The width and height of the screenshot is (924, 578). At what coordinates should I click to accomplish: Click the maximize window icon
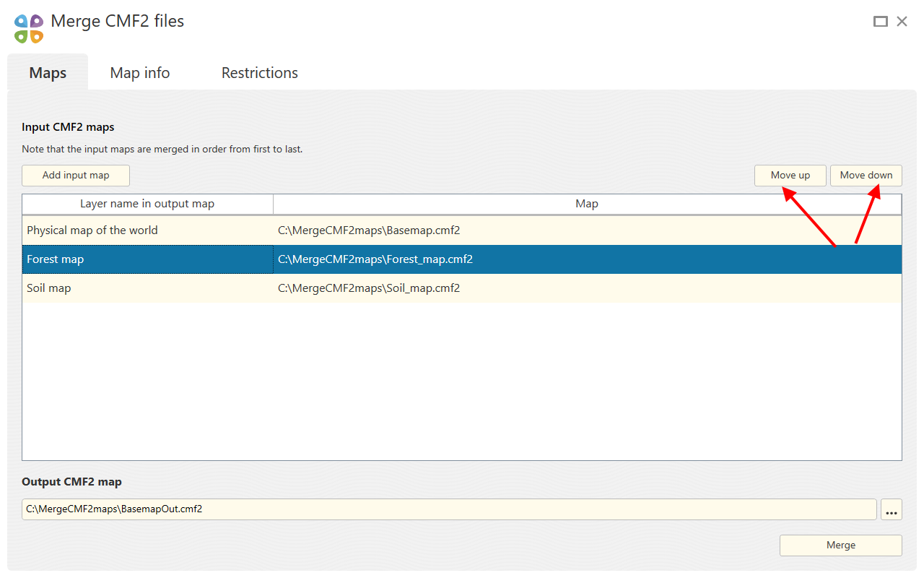(x=880, y=22)
